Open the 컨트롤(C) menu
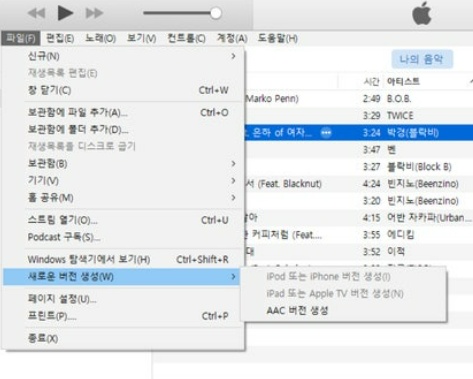The width and height of the screenshot is (473, 379). pos(186,38)
